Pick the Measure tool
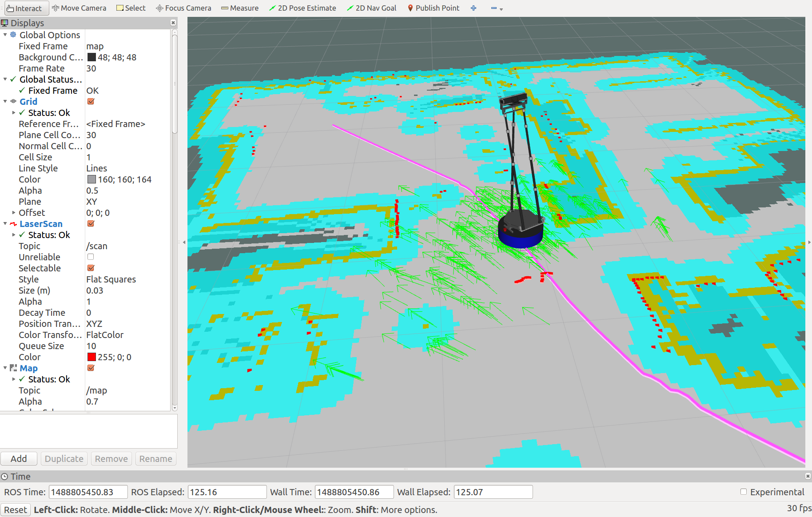The width and height of the screenshot is (812, 517). pyautogui.click(x=240, y=8)
